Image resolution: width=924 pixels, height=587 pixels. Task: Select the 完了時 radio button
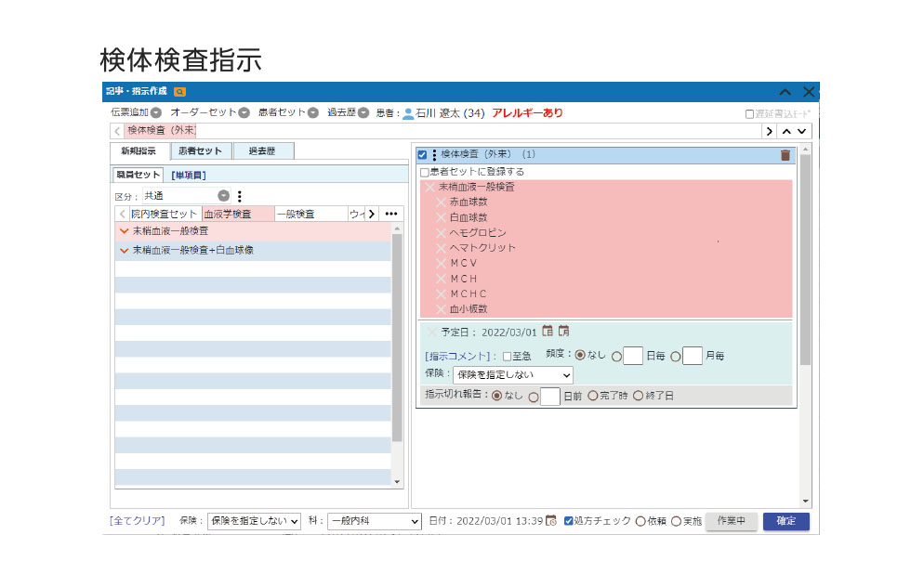593,396
